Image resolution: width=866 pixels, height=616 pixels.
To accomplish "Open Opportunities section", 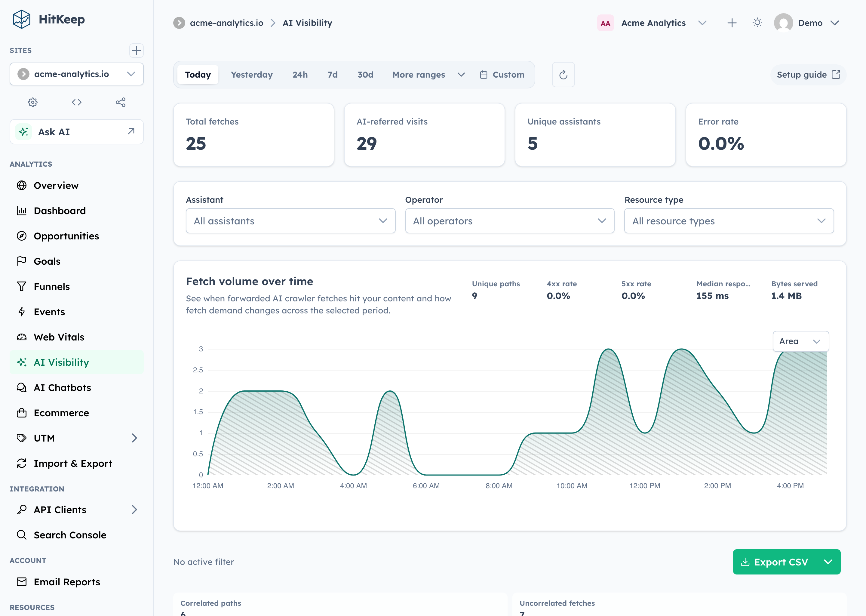I will coord(77,236).
